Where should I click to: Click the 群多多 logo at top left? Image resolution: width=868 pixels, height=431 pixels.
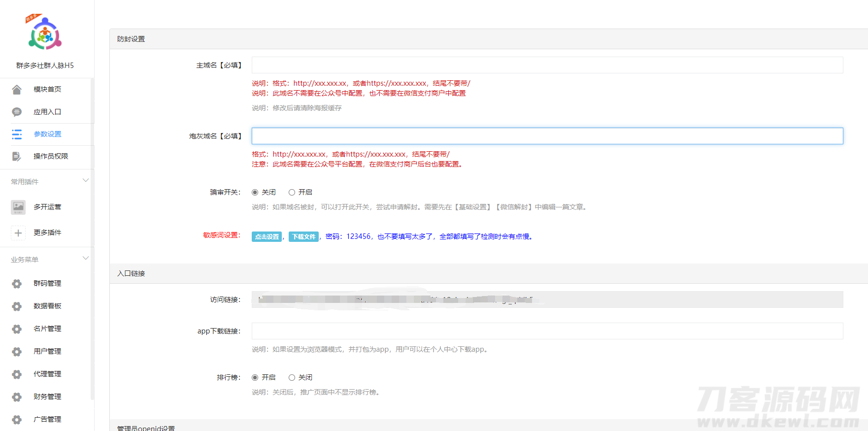point(45,34)
